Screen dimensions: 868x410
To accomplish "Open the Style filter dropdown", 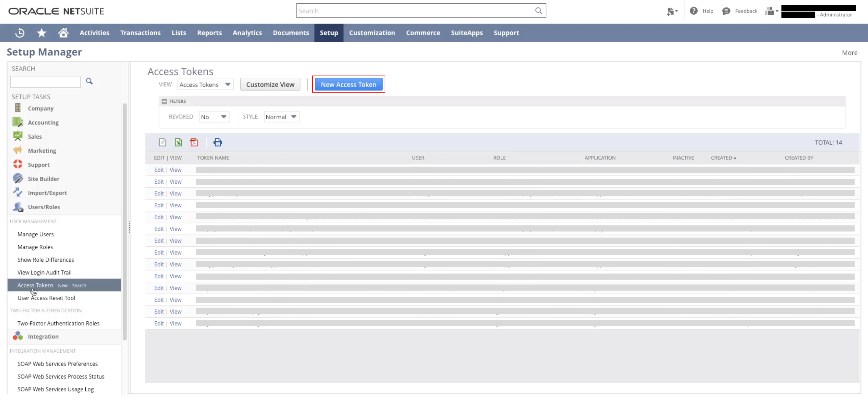I will [281, 117].
